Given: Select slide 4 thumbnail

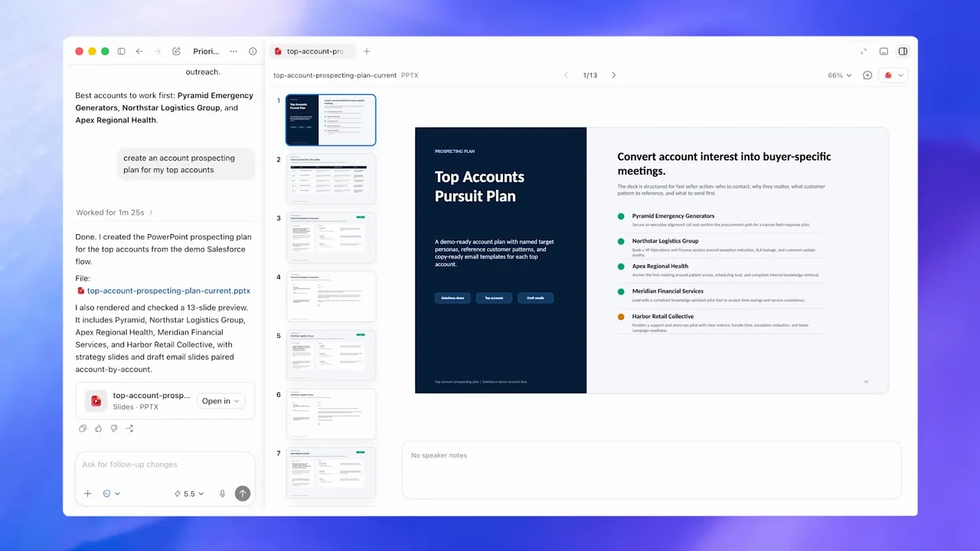Looking at the screenshot, I should coord(331,296).
